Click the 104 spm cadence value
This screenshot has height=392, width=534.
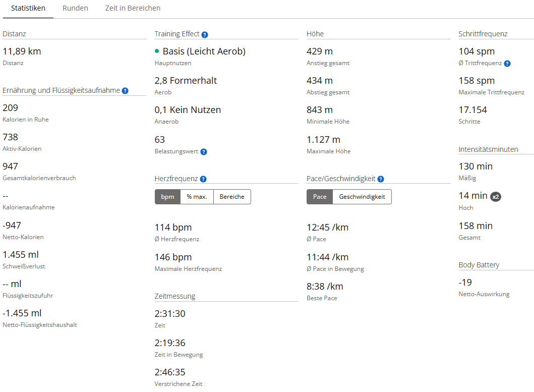pos(477,51)
